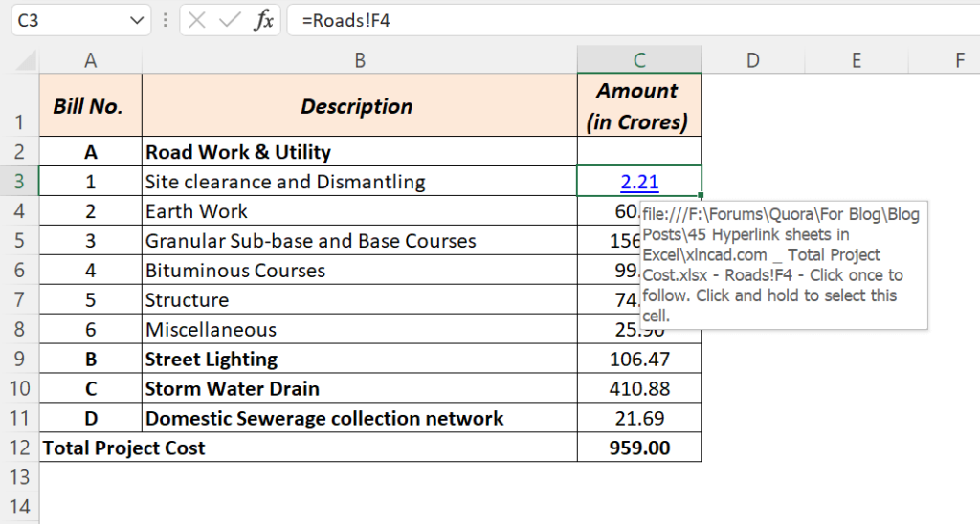Click the Select All corner triangle
This screenshot has width=980, height=524.
[26, 60]
